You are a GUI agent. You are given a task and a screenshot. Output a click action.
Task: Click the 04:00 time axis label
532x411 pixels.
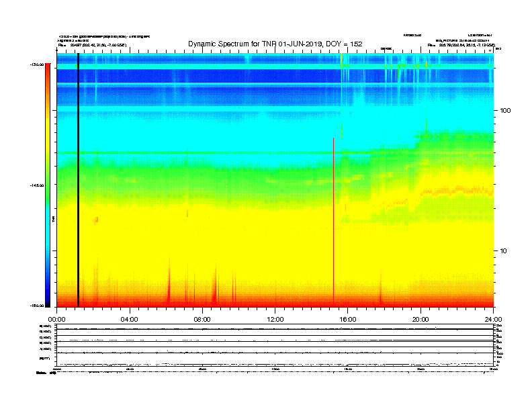[x=129, y=320]
